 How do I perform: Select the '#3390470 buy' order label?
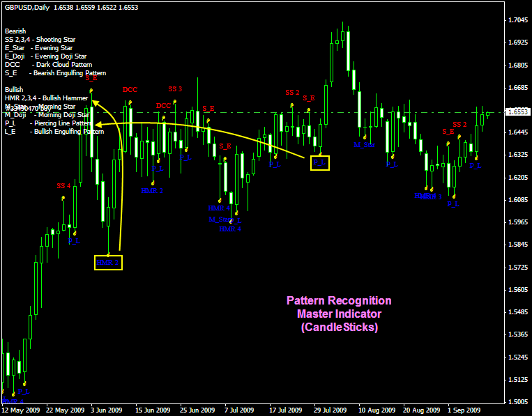click(28, 109)
